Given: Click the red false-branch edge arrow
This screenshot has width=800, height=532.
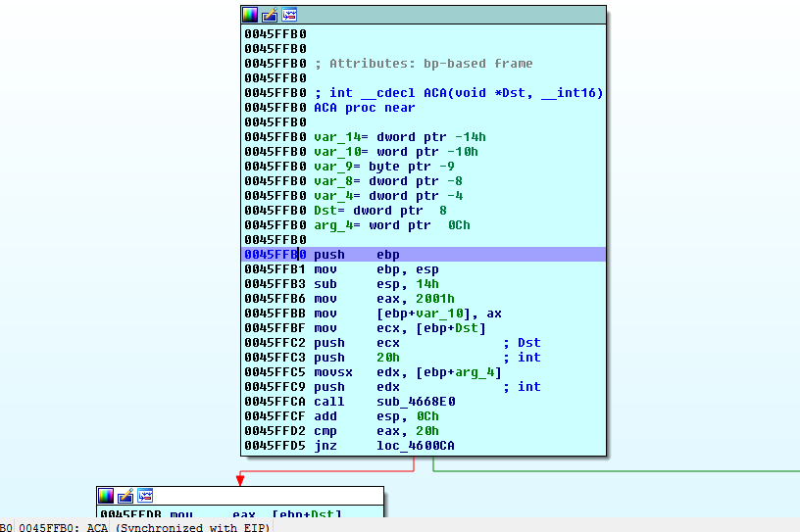Looking at the screenshot, I should 238,478.
